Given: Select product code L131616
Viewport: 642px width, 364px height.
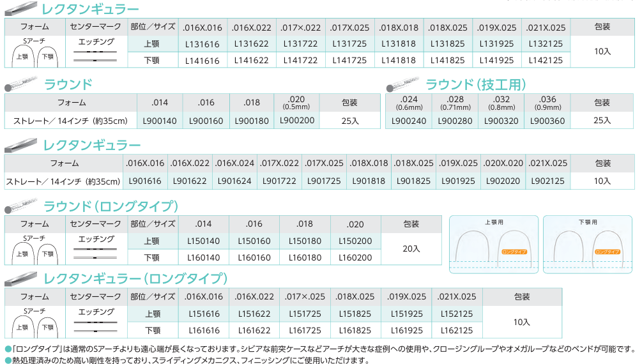Looking at the screenshot, I should (202, 44).
